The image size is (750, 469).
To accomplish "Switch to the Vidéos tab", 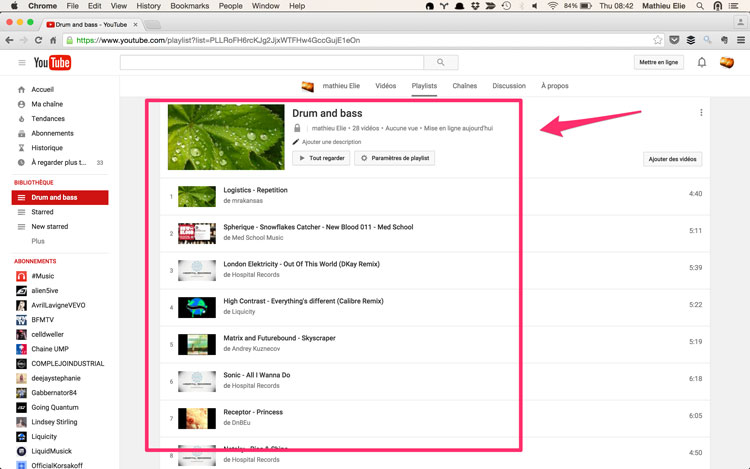I will pos(386,86).
